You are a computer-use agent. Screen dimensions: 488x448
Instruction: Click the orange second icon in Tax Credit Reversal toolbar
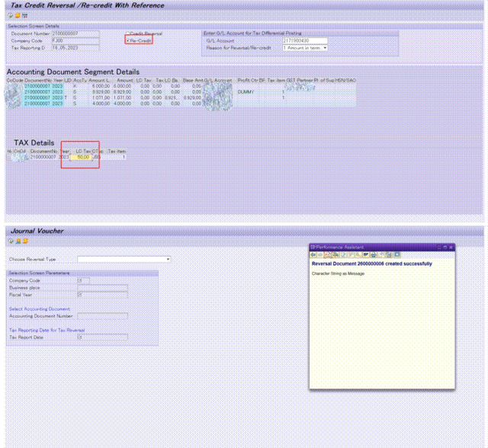(18, 15)
